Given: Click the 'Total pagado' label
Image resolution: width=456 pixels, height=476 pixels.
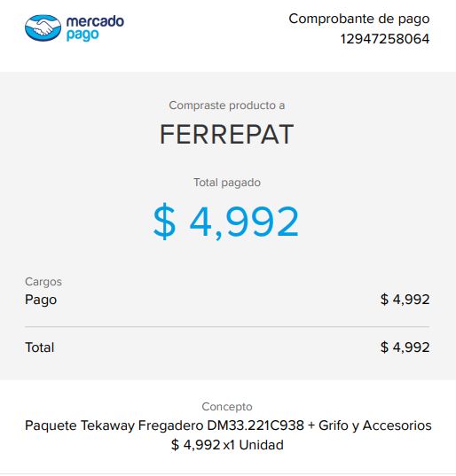Looking at the screenshot, I should pos(227,183).
